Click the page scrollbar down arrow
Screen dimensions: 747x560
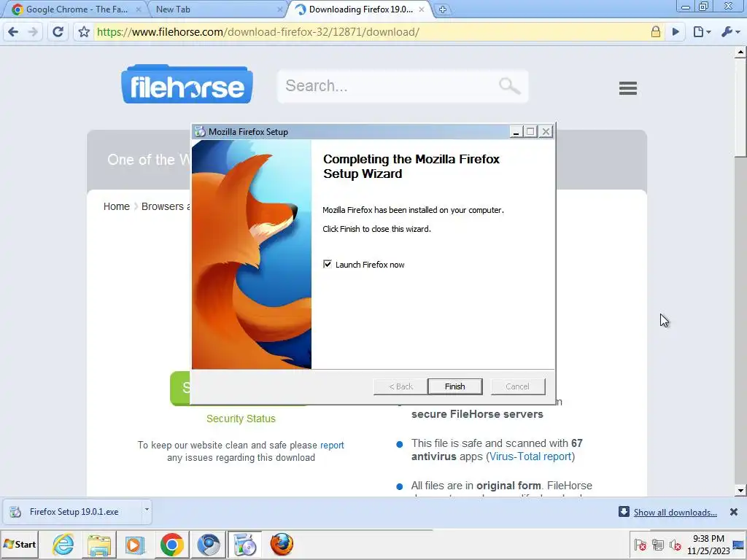click(740, 491)
